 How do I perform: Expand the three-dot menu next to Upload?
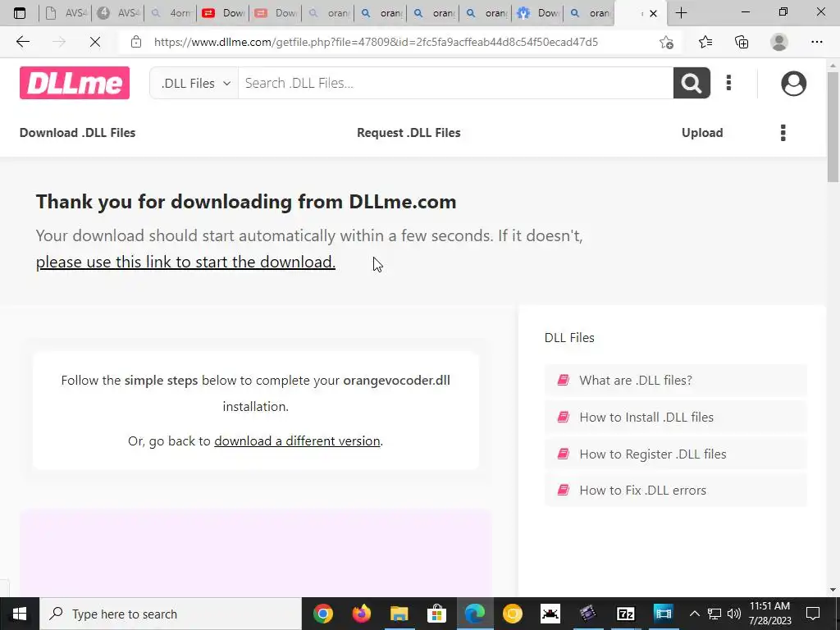coord(783,133)
